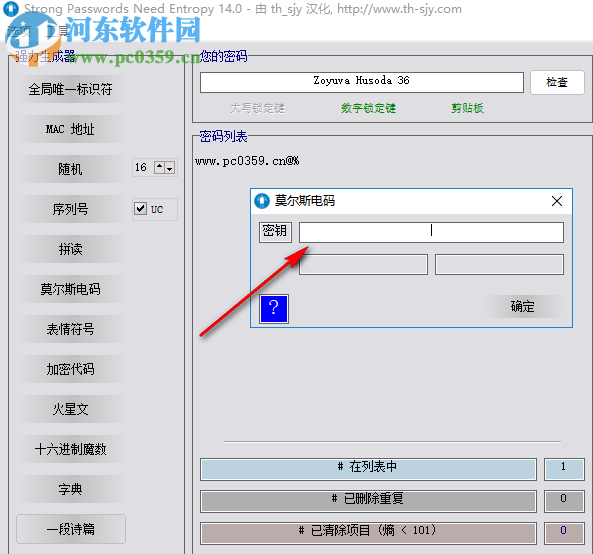The image size is (593, 554).
Task: Focus the 密钥 input field in dialog
Action: (431, 232)
